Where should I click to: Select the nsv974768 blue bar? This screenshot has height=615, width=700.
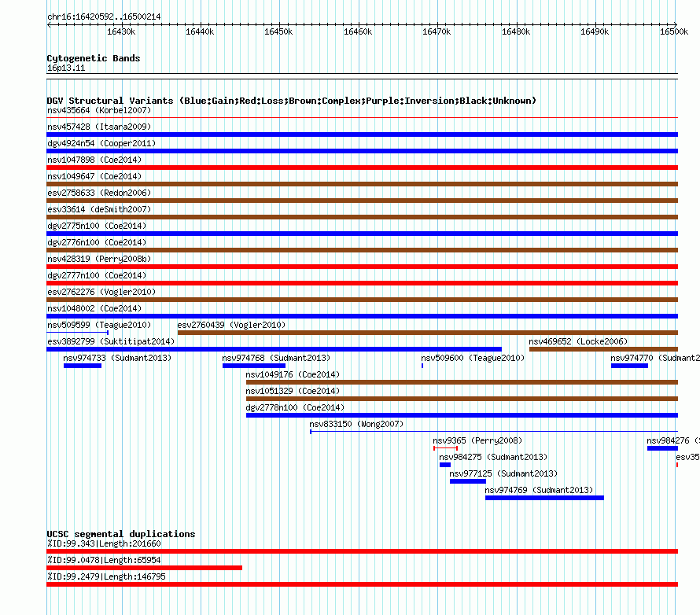pyautogui.click(x=254, y=366)
